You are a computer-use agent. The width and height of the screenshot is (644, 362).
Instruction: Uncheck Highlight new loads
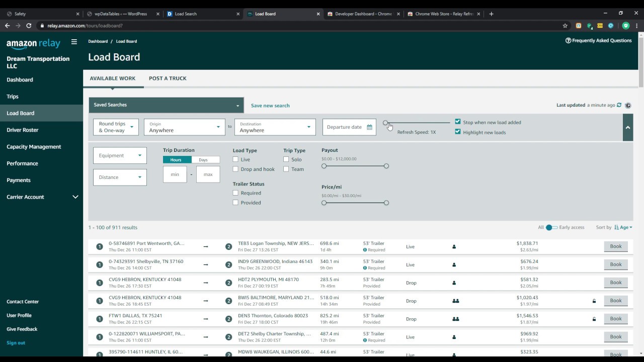458,132
